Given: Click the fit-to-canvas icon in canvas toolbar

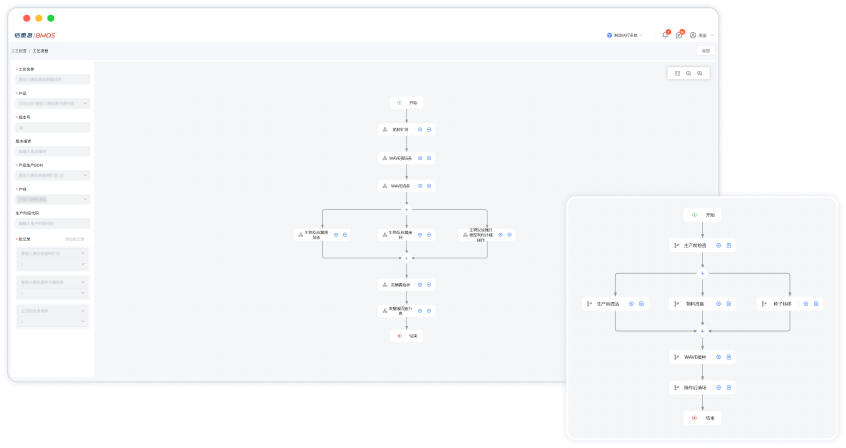Looking at the screenshot, I should [x=677, y=73].
